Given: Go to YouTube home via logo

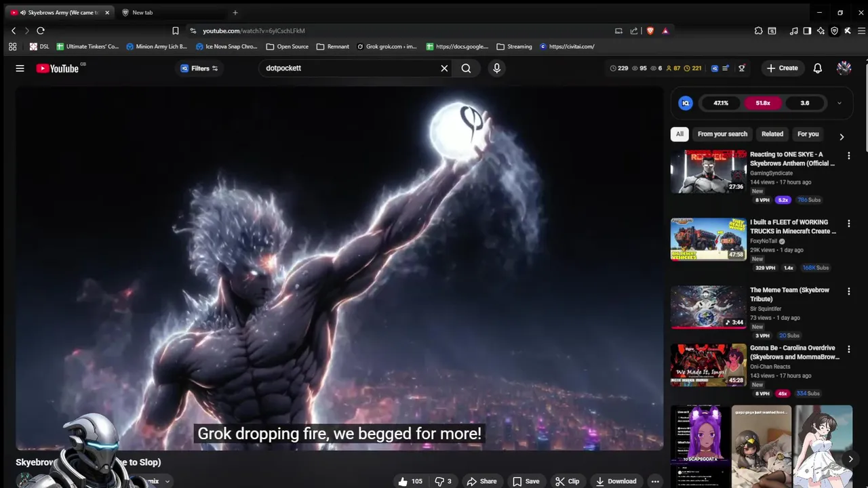Looking at the screenshot, I should pos(58,68).
